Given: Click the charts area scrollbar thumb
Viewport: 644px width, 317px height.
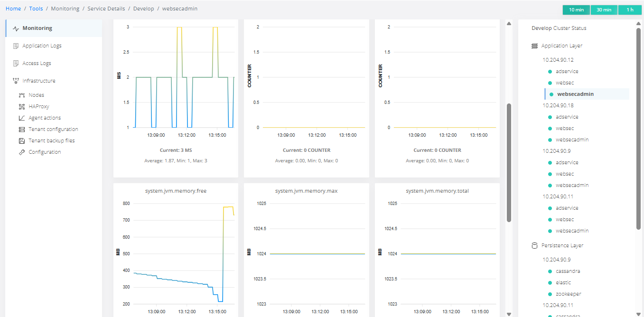Looking at the screenshot, I should 509,163.
